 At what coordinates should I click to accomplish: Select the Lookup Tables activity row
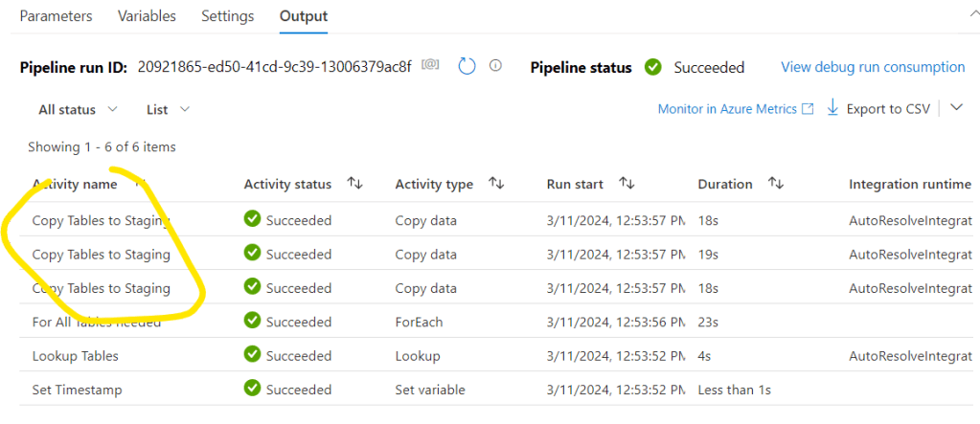pyautogui.click(x=75, y=355)
